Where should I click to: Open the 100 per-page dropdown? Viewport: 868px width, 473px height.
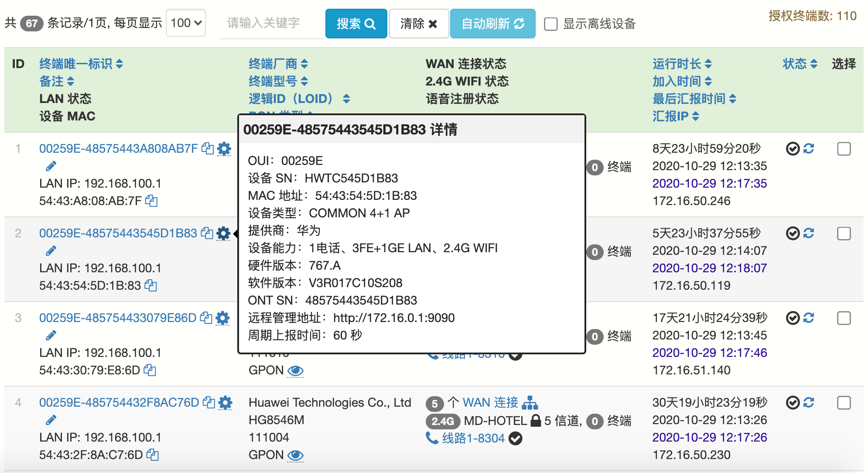pos(186,23)
